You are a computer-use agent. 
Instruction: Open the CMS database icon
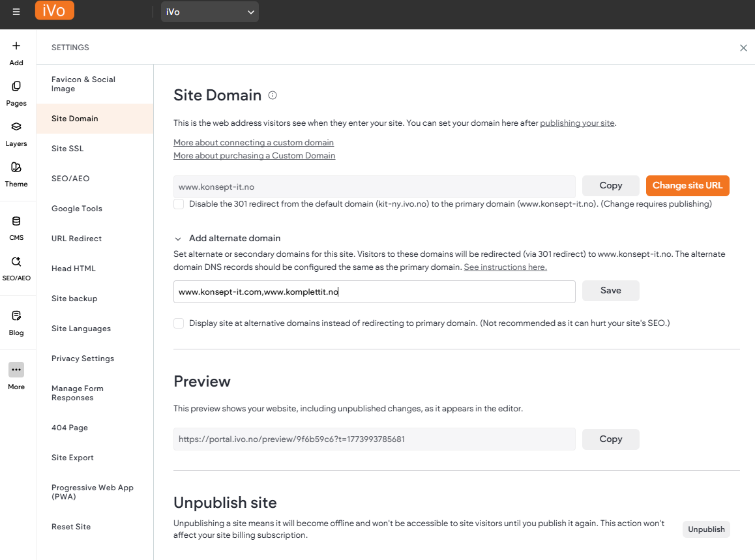16,222
